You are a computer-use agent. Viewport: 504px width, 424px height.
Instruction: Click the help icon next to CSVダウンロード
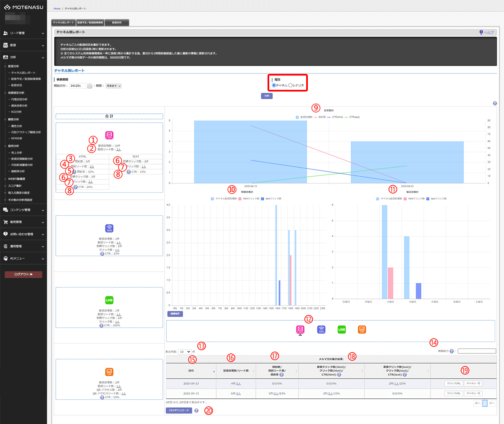coord(196,411)
